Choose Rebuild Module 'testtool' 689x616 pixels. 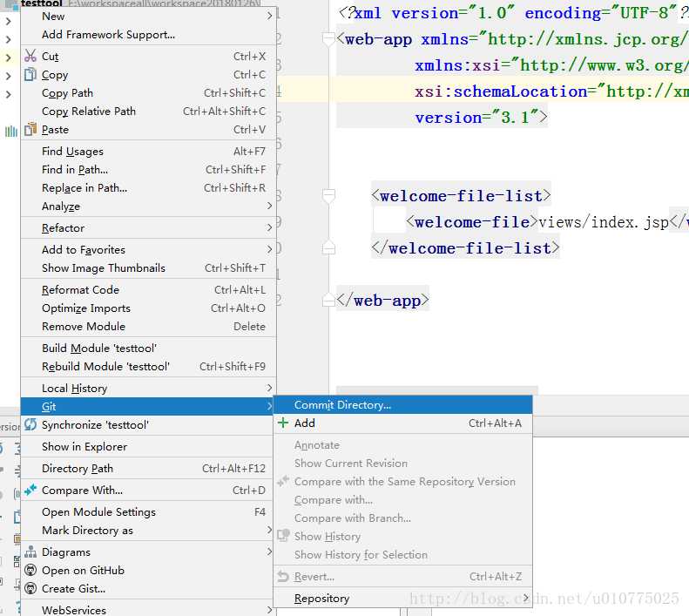[148, 366]
